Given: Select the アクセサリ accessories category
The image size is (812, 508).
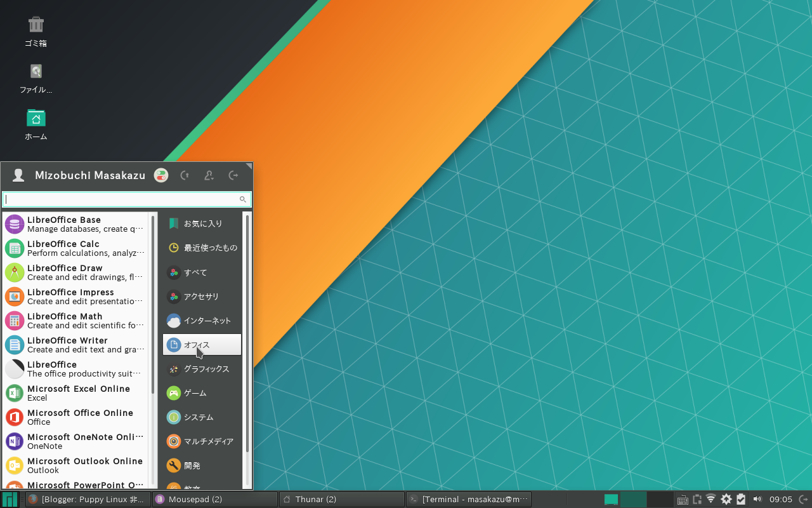Looking at the screenshot, I should (x=202, y=297).
